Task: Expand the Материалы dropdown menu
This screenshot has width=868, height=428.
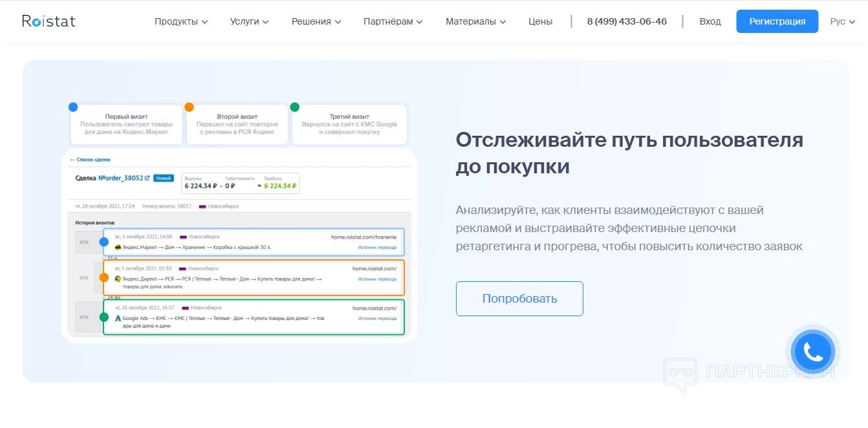Action: [x=476, y=21]
